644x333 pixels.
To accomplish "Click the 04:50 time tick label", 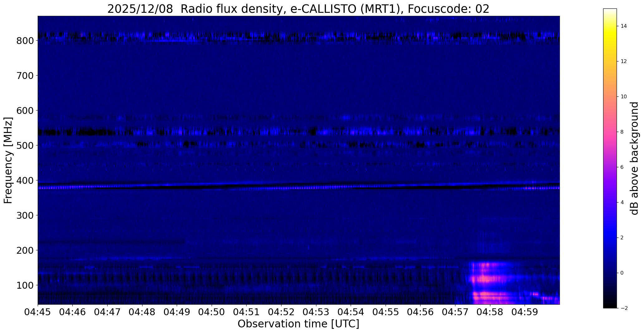I will pos(212,312).
